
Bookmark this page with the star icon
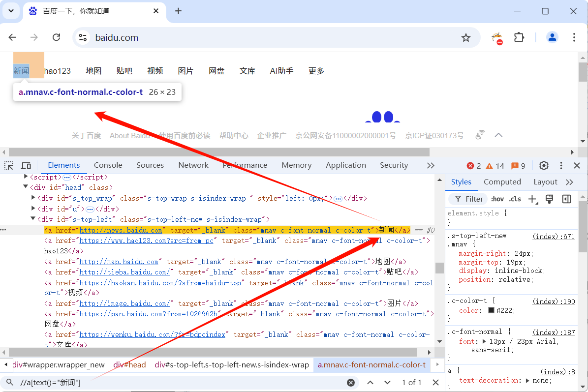466,37
